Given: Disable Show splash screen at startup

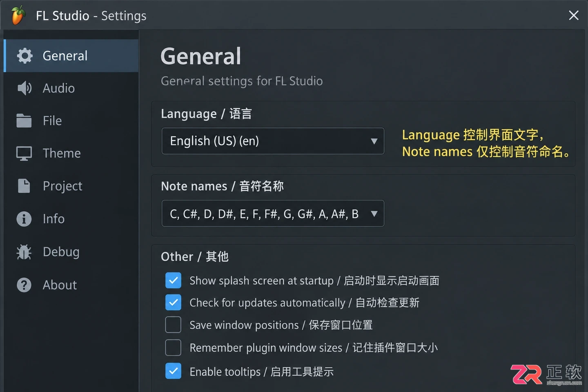Looking at the screenshot, I should (173, 281).
